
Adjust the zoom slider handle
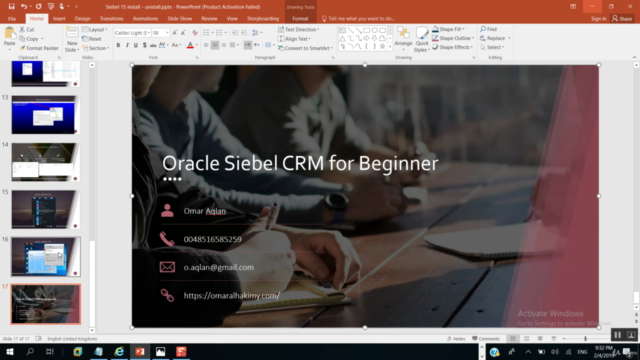(585, 338)
